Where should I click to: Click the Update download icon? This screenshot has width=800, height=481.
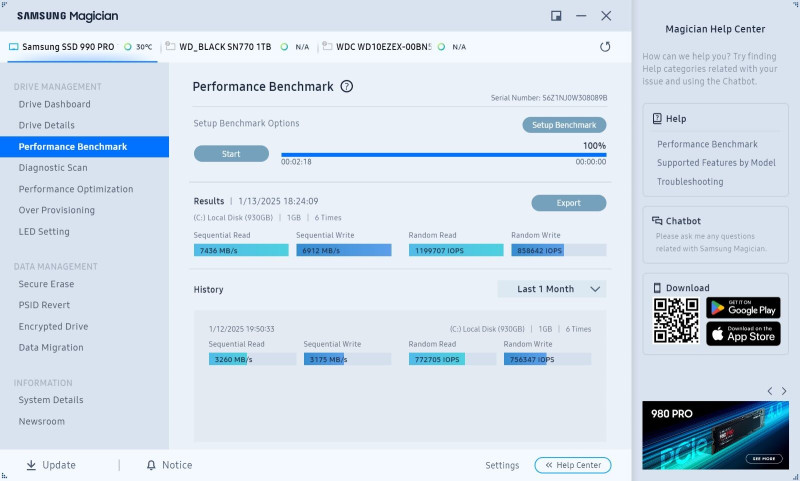[31, 465]
